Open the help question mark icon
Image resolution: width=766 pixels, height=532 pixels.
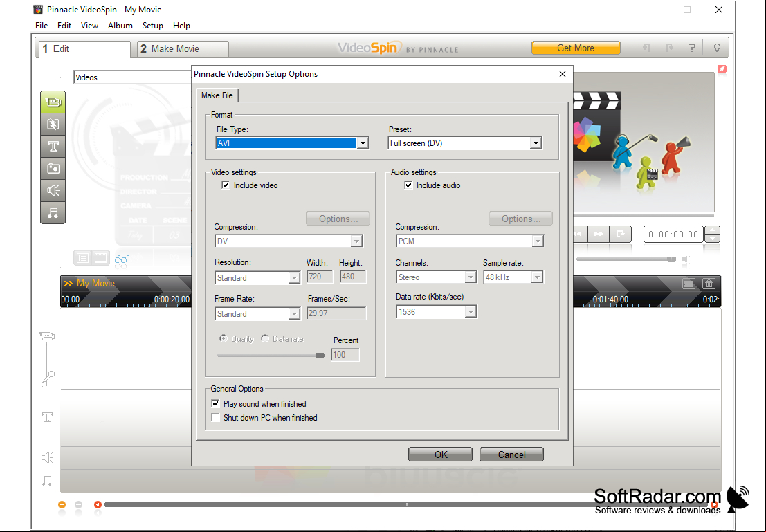pos(692,48)
